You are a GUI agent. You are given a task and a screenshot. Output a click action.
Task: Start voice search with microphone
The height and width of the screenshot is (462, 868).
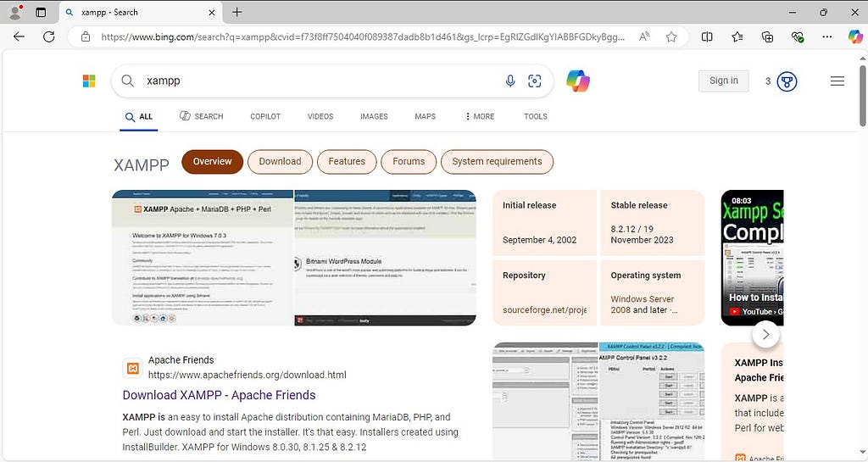point(510,81)
